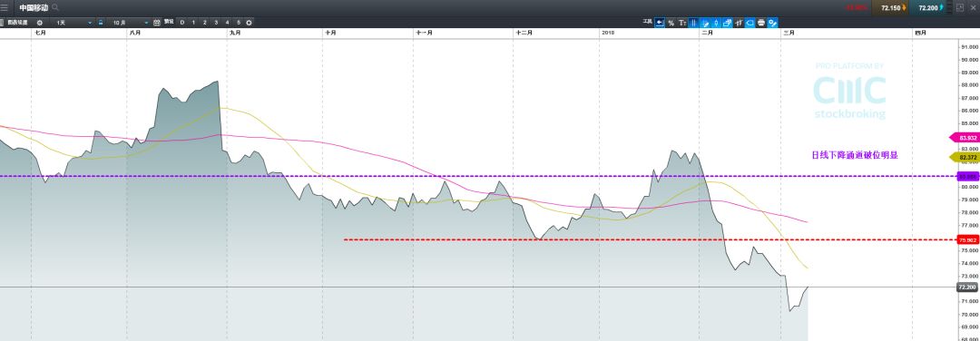Click the 图表设置 chart settings label

coord(17,23)
